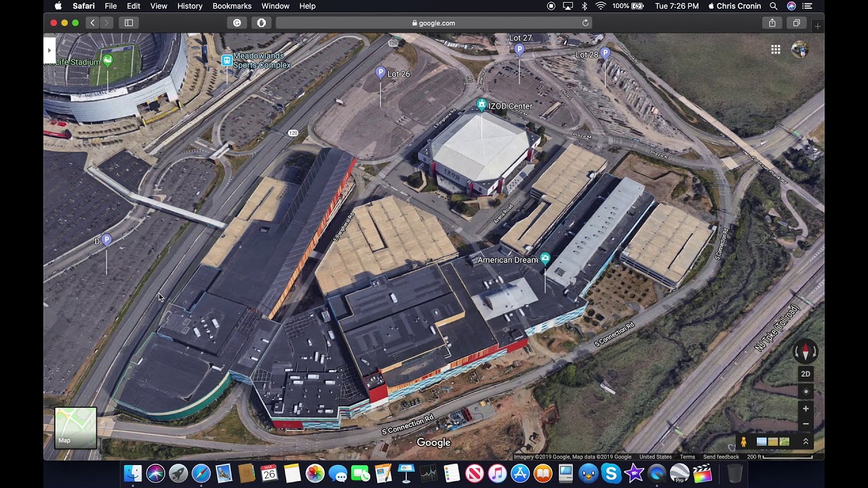This screenshot has height=488, width=868.
Task: Show all Safari tabs overview
Action: pyautogui.click(x=796, y=23)
